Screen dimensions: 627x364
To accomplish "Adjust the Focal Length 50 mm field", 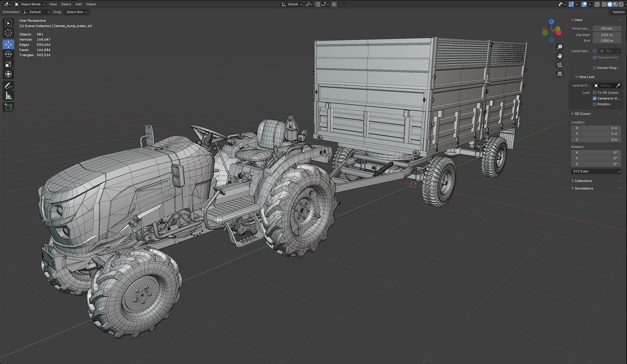I will coord(607,28).
